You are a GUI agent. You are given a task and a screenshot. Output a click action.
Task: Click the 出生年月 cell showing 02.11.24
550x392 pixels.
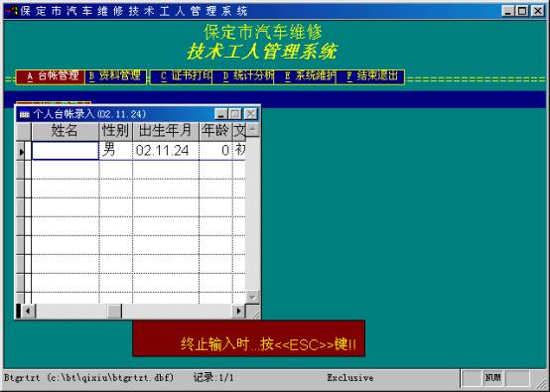tap(166, 151)
